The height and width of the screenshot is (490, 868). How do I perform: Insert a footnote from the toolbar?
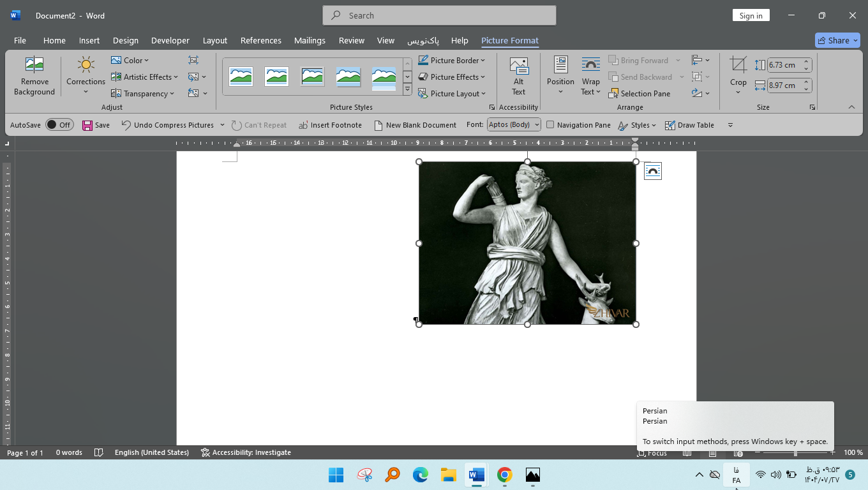coord(330,124)
